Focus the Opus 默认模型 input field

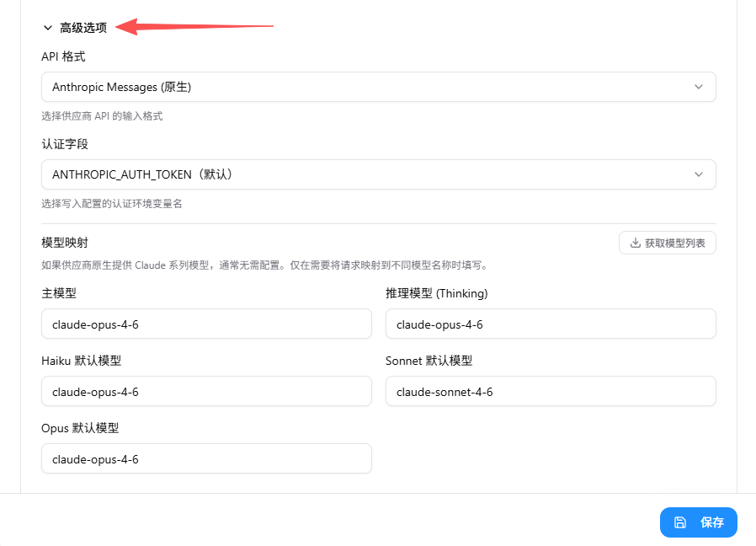click(206, 458)
